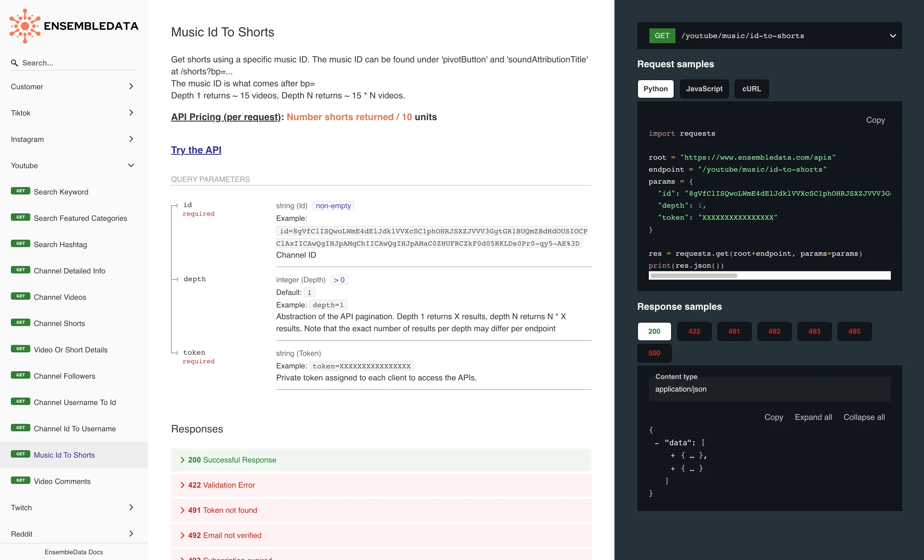Click the search magnifier icon

pyautogui.click(x=14, y=63)
